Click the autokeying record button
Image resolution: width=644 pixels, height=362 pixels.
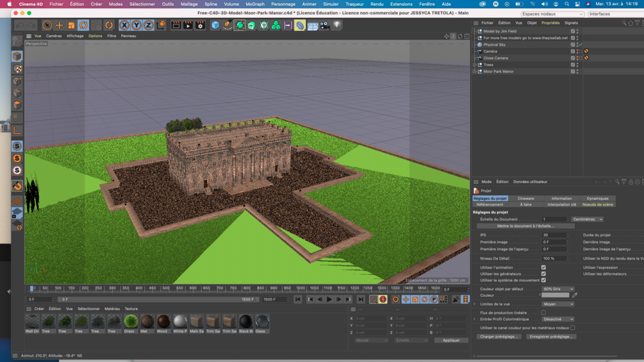(383, 300)
